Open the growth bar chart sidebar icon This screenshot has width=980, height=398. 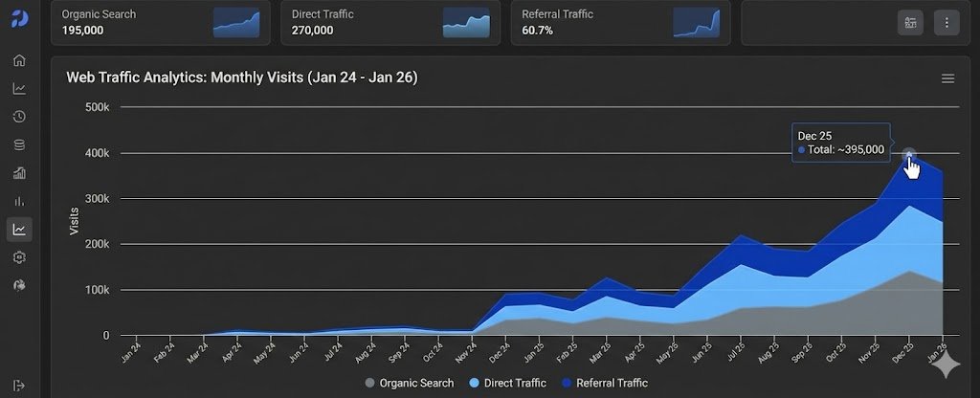click(x=19, y=173)
